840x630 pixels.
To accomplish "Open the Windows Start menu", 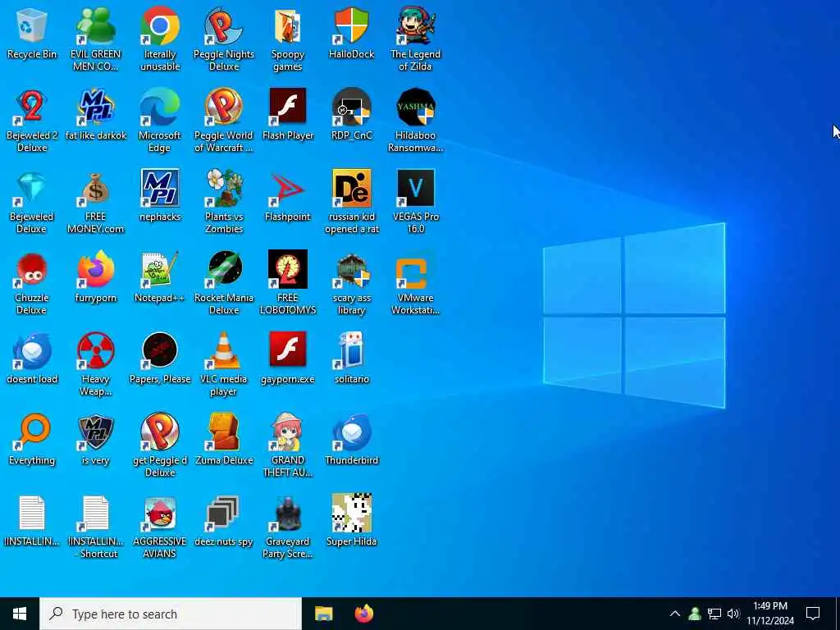I will pyautogui.click(x=20, y=614).
